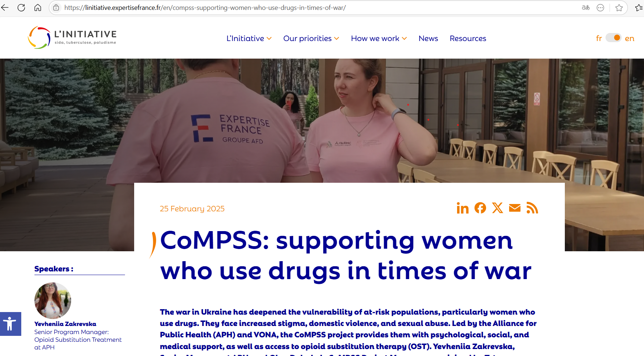This screenshot has height=356, width=644.
Task: Open the News menu item
Action: [428, 38]
